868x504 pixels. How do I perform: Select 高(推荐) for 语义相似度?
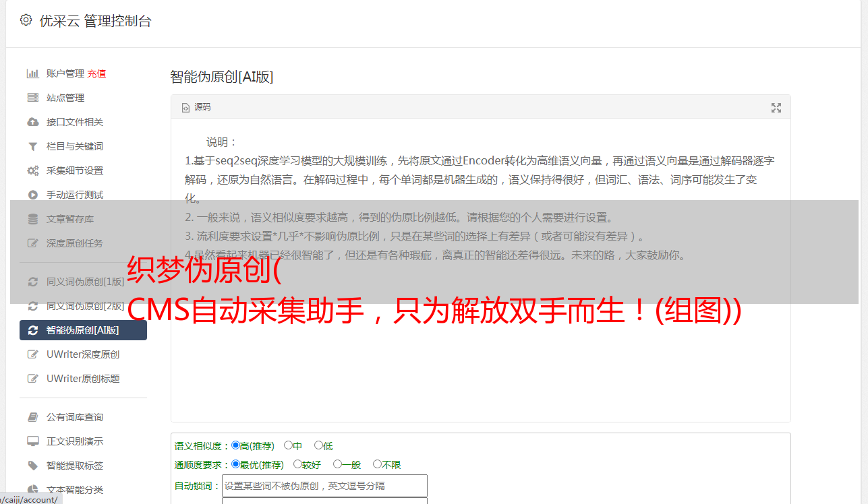[x=235, y=445]
